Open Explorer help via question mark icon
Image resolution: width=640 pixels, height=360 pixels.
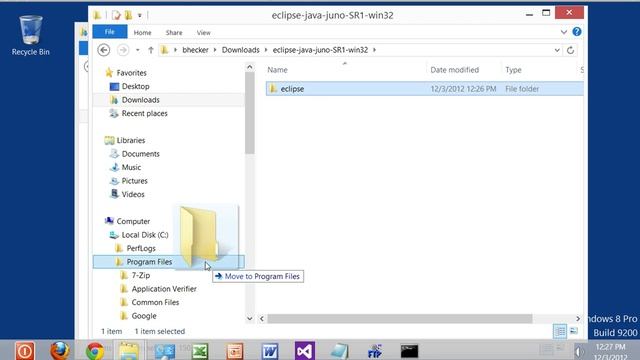[577, 32]
